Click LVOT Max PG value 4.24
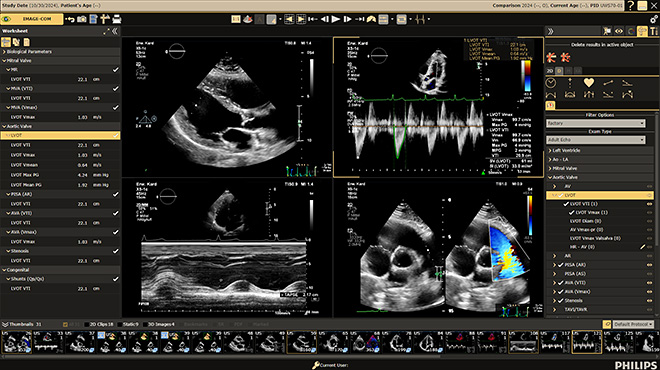This screenshot has width=660, height=370. [82, 175]
